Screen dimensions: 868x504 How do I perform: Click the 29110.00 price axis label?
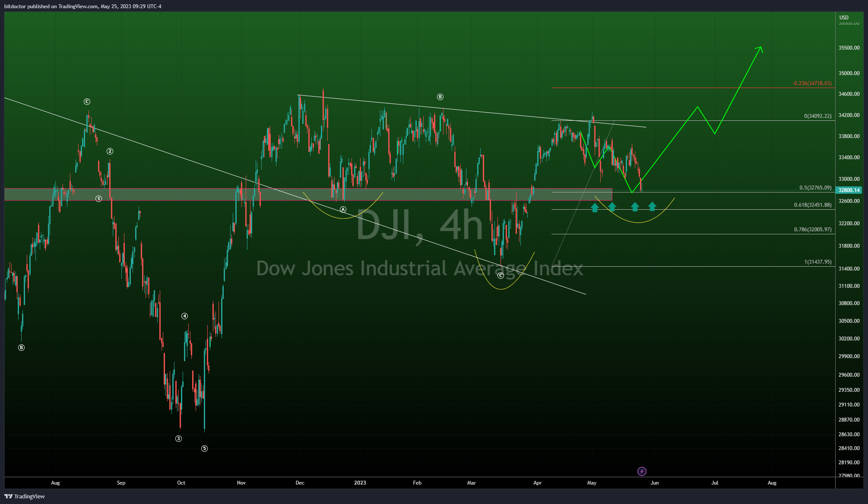849,405
